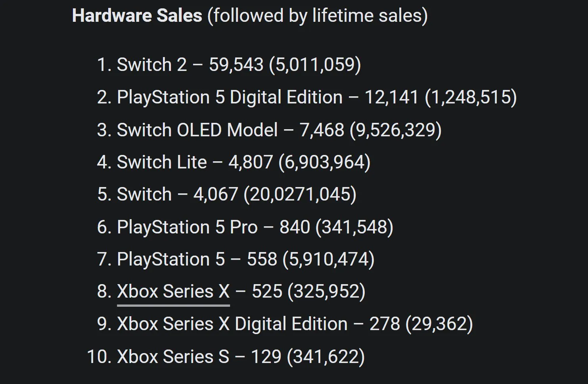Select the Switch Lite list entry
Screen dimensions: 588x384
(162, 162)
